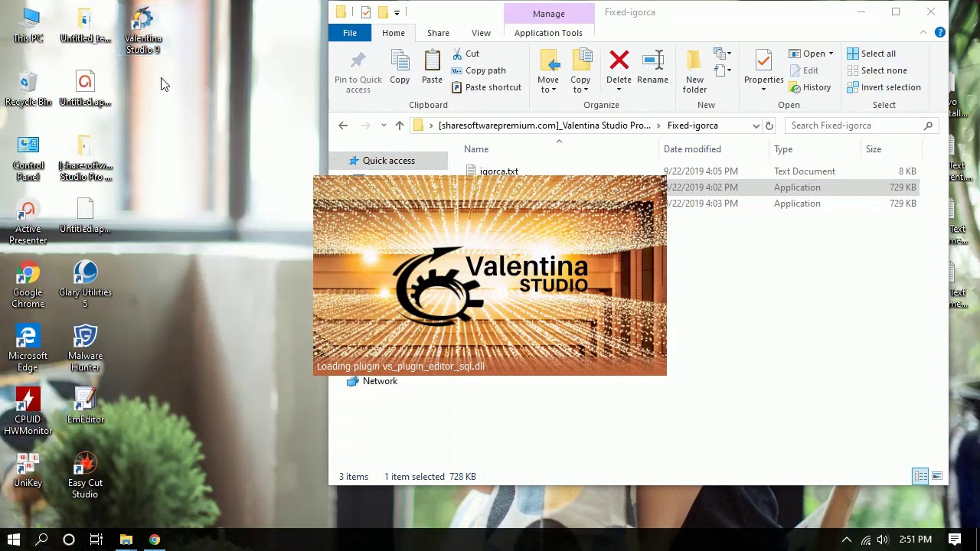The image size is (980, 551).
Task: Open the Action Center notifications
Action: 955,540
